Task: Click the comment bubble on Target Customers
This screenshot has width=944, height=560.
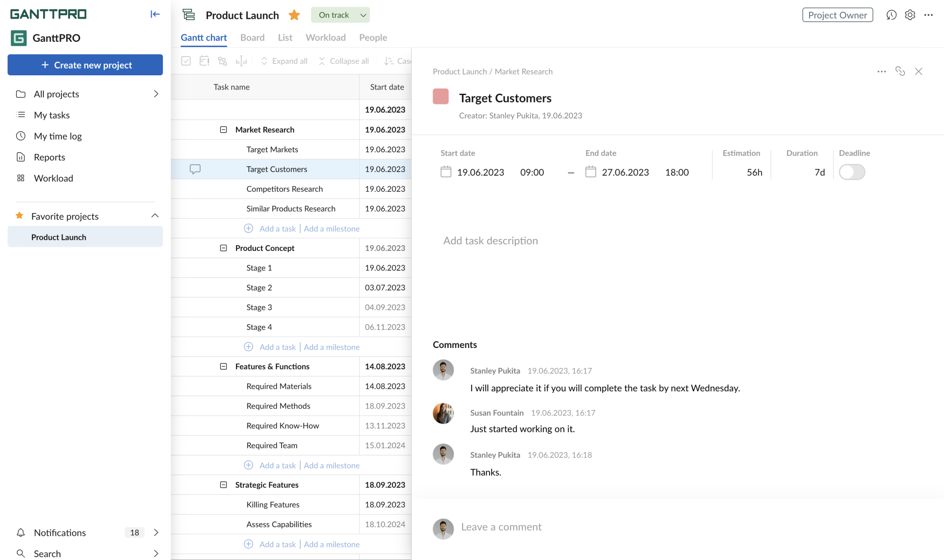Action: point(195,169)
